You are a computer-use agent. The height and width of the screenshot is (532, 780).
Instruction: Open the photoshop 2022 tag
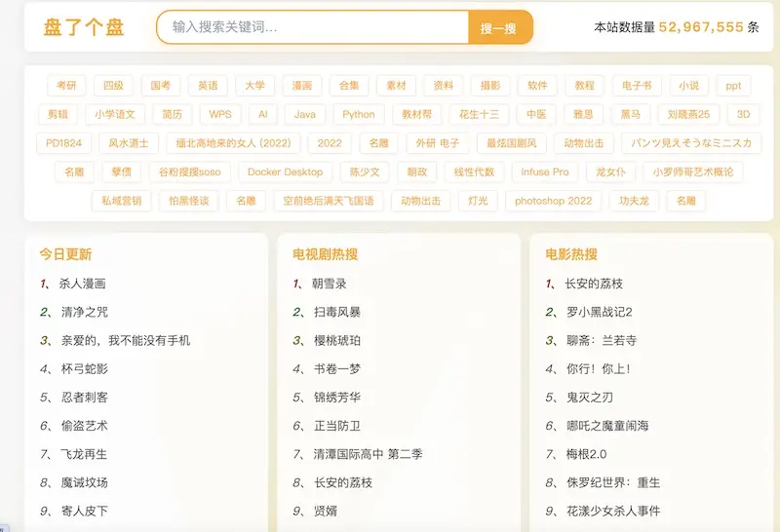pos(553,201)
